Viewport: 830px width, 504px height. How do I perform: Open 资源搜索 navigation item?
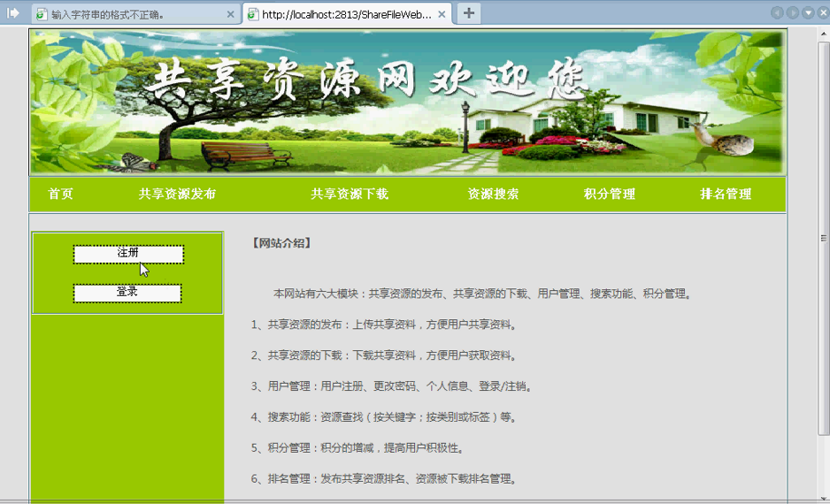493,195
